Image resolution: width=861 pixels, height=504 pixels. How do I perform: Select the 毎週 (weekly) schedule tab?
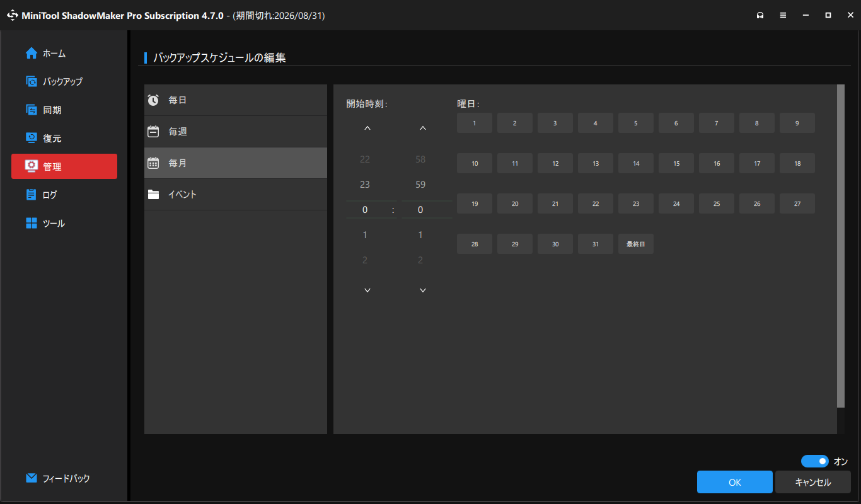pos(236,131)
